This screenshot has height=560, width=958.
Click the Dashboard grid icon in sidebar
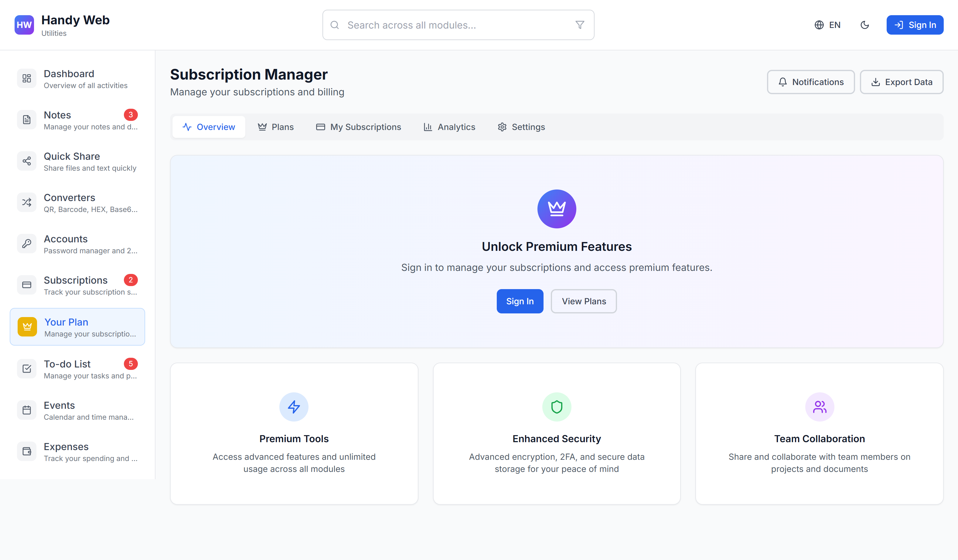coord(27,78)
